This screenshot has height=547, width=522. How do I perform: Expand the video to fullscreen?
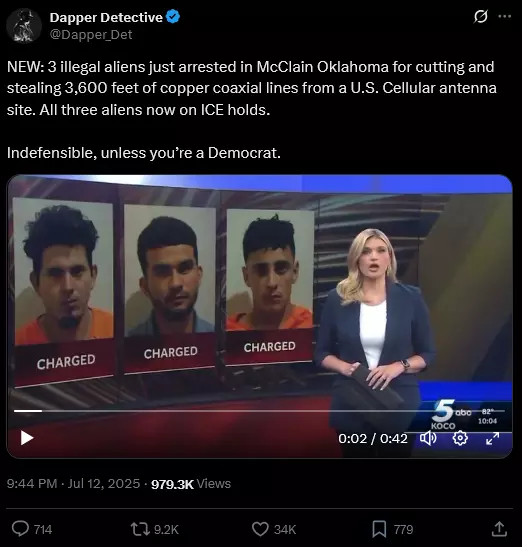pos(492,438)
